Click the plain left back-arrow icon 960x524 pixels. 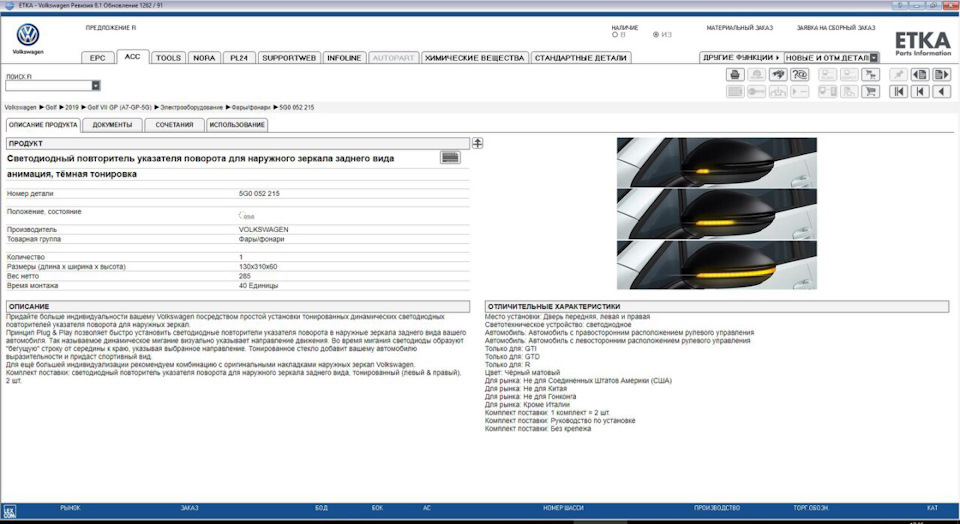point(941,92)
